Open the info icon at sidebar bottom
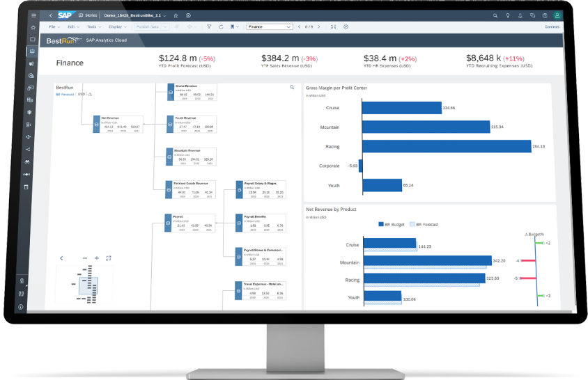This screenshot has height=380, width=588. point(21,307)
